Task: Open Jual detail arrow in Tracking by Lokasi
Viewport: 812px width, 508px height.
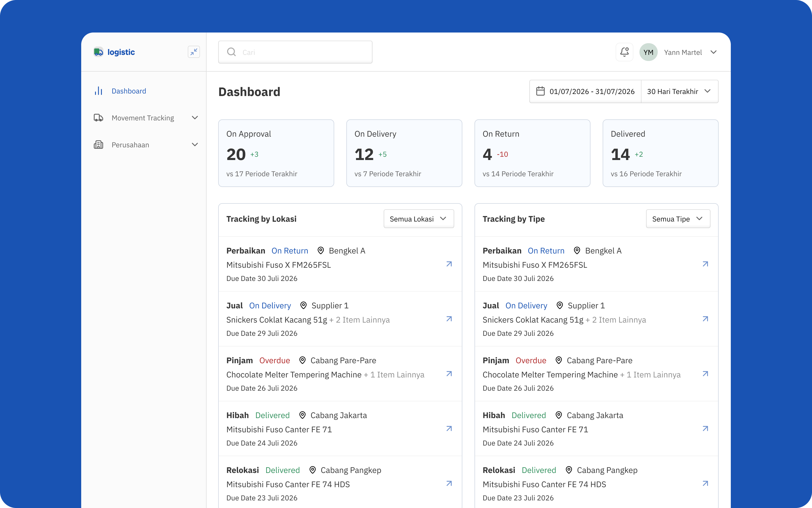Action: 449,319
